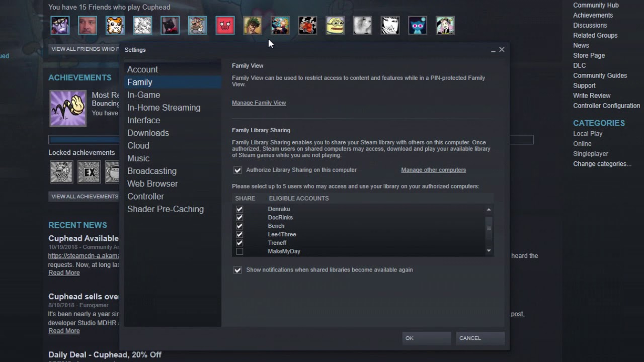Go to Interface settings
The image size is (644, 362).
(173, 120)
